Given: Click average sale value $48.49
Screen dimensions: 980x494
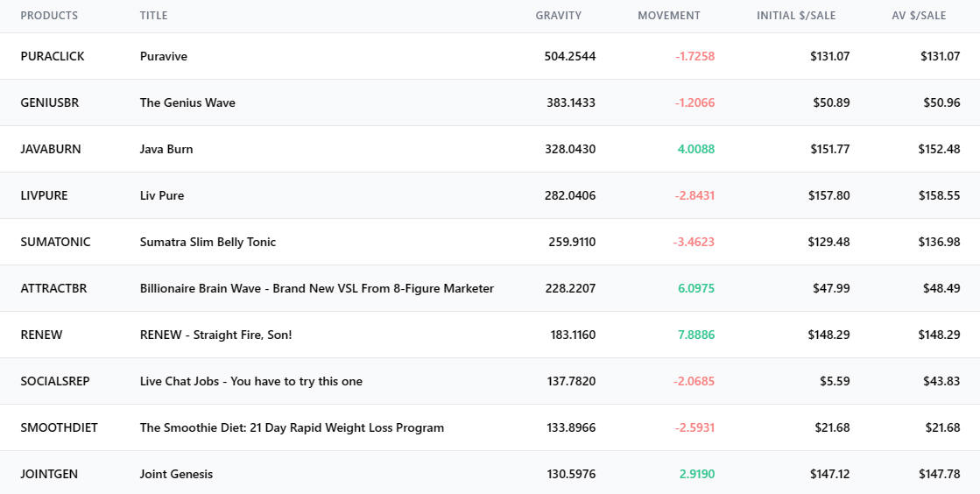Looking at the screenshot, I should click(941, 288).
